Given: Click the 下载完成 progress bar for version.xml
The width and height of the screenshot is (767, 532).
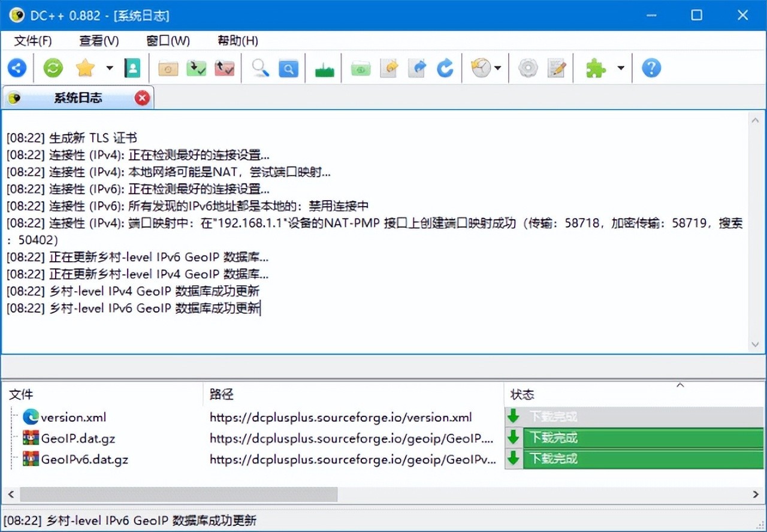Looking at the screenshot, I should click(x=643, y=416).
